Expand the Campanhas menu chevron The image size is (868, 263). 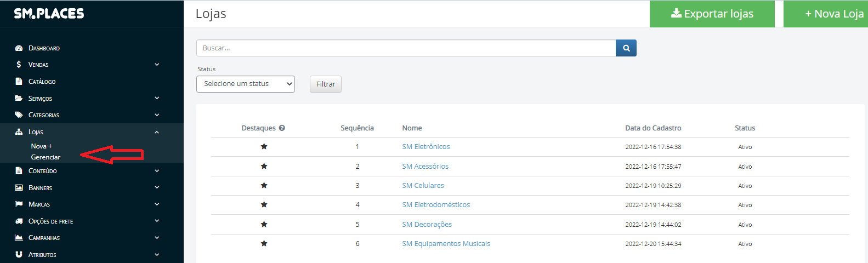(x=157, y=238)
